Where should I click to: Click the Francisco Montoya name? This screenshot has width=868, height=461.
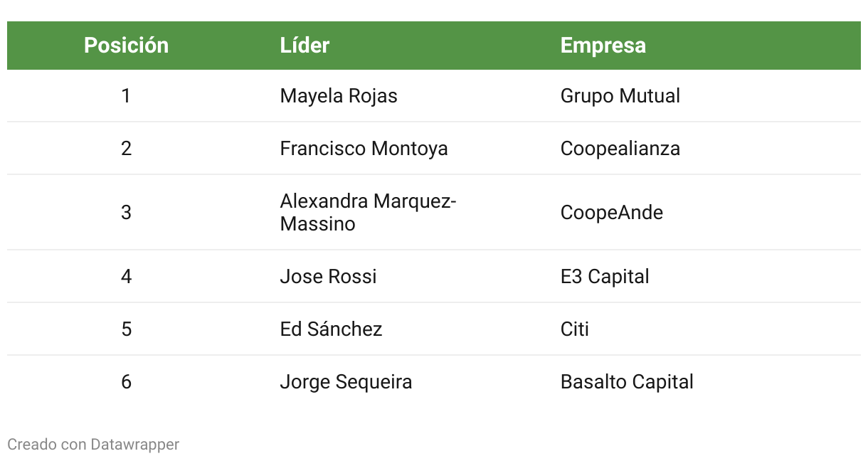(364, 149)
